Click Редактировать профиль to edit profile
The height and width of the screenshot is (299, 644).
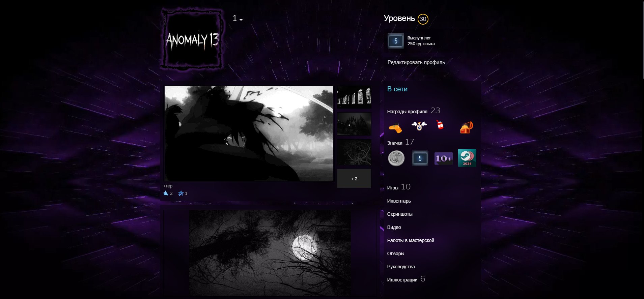tap(416, 62)
